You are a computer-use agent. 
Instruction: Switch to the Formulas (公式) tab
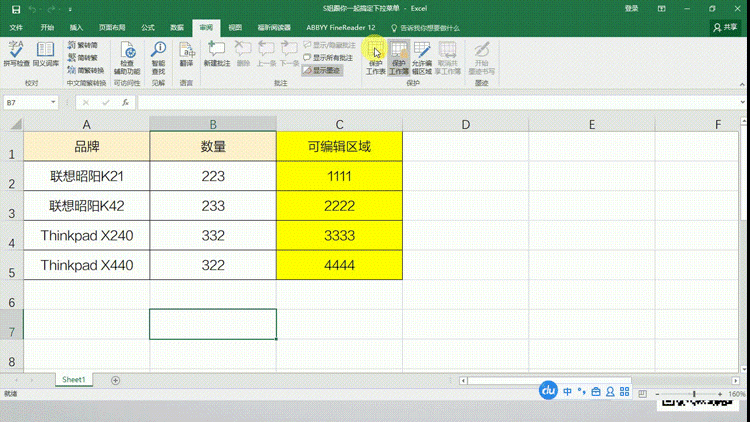click(147, 28)
